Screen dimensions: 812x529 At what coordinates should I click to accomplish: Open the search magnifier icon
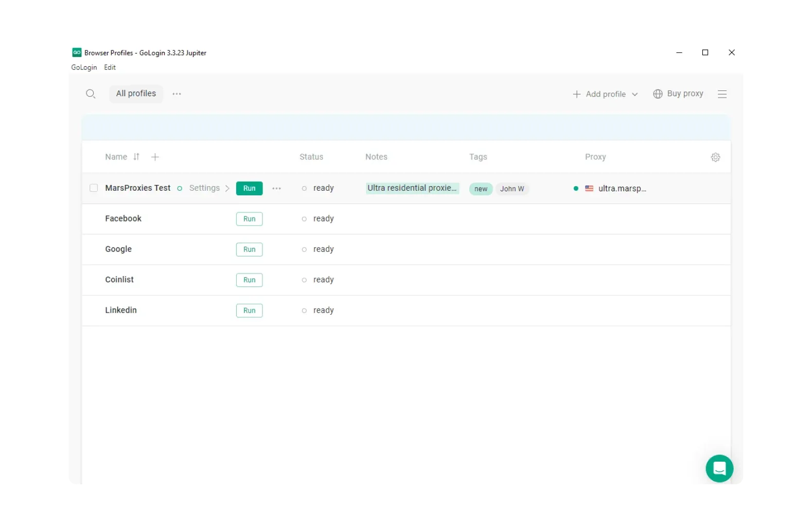click(91, 94)
